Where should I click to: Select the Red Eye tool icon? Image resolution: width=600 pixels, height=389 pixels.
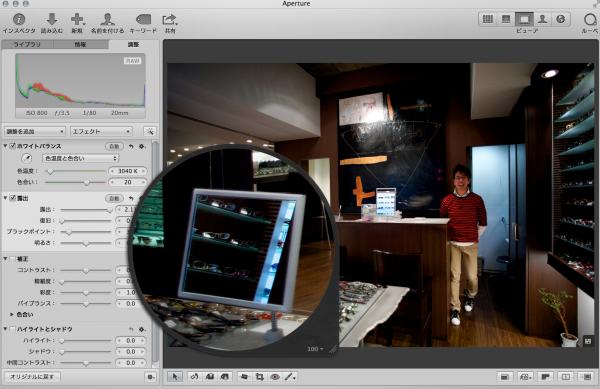(x=275, y=377)
